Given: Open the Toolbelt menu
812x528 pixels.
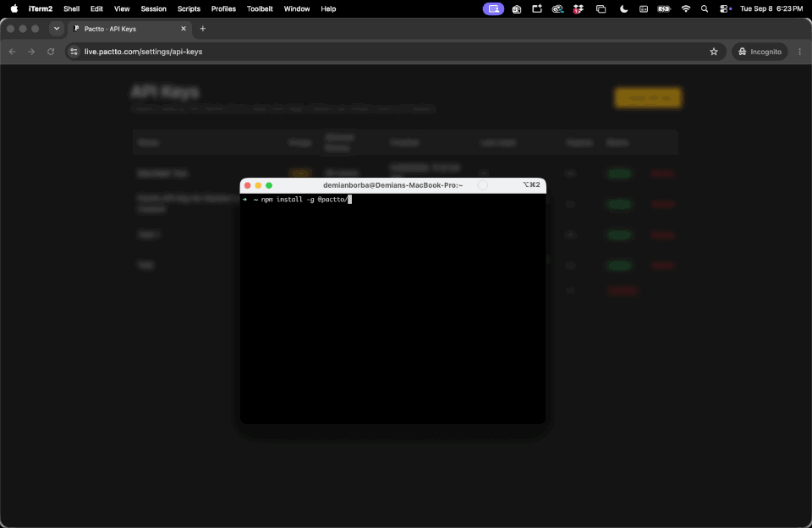Looking at the screenshot, I should (x=260, y=8).
